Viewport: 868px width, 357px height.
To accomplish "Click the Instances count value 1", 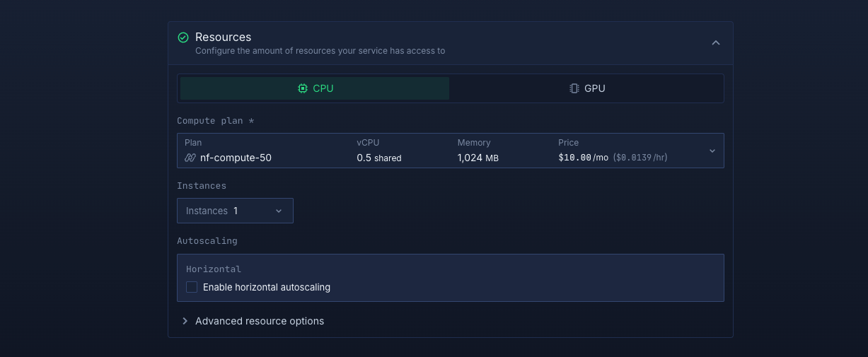I will [x=236, y=211].
